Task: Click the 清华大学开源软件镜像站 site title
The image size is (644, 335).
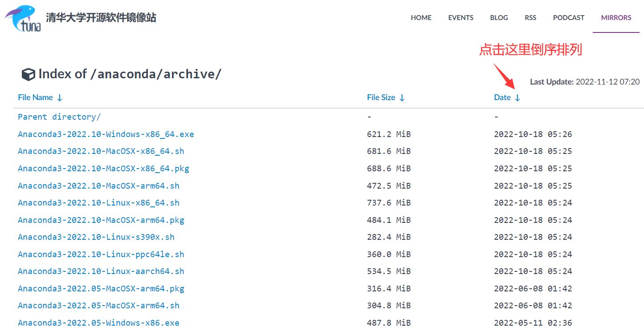Action: [101, 18]
